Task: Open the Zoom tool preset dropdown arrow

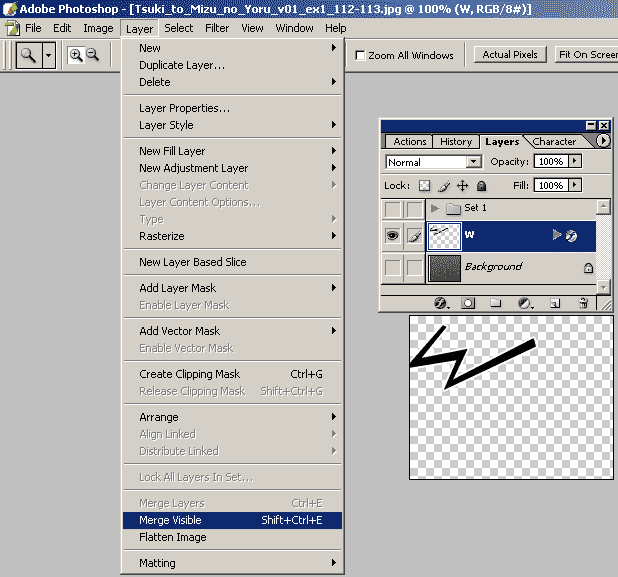Action: (x=48, y=55)
